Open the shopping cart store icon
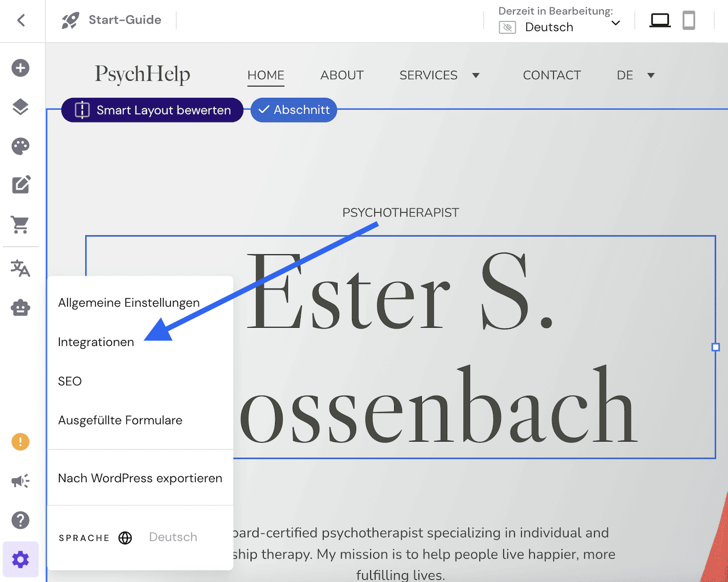 [x=20, y=225]
